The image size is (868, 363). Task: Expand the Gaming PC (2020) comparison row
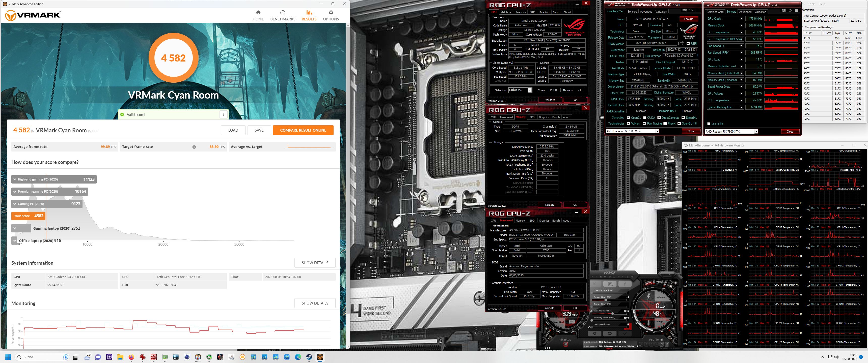coord(14,204)
